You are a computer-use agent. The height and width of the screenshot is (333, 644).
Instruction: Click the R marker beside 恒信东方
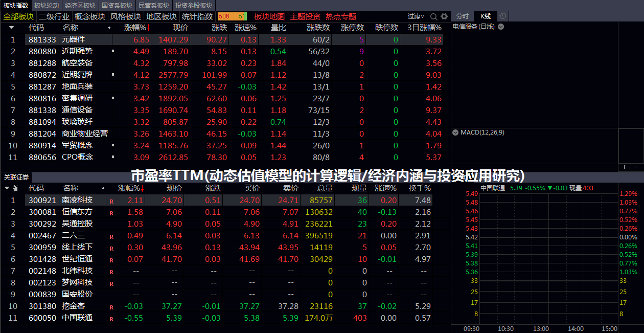pyautogui.click(x=111, y=213)
